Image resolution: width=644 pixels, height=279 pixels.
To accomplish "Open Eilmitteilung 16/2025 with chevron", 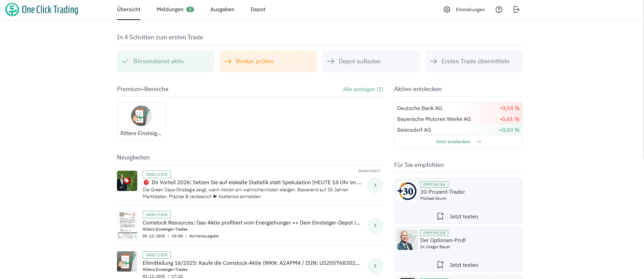I will (x=375, y=266).
